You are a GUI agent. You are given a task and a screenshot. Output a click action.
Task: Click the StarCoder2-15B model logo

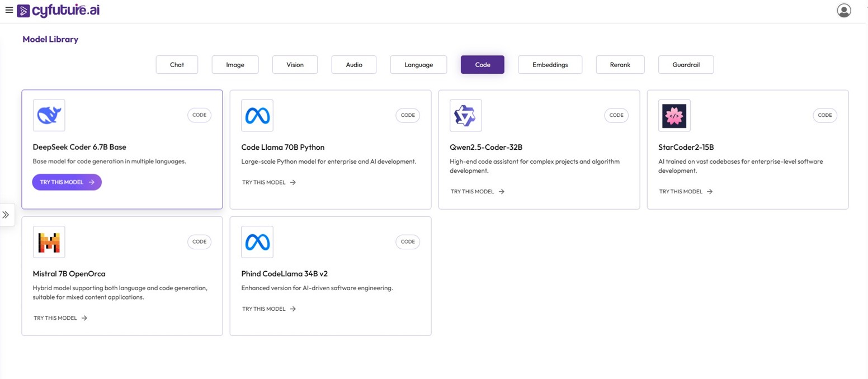click(x=674, y=116)
